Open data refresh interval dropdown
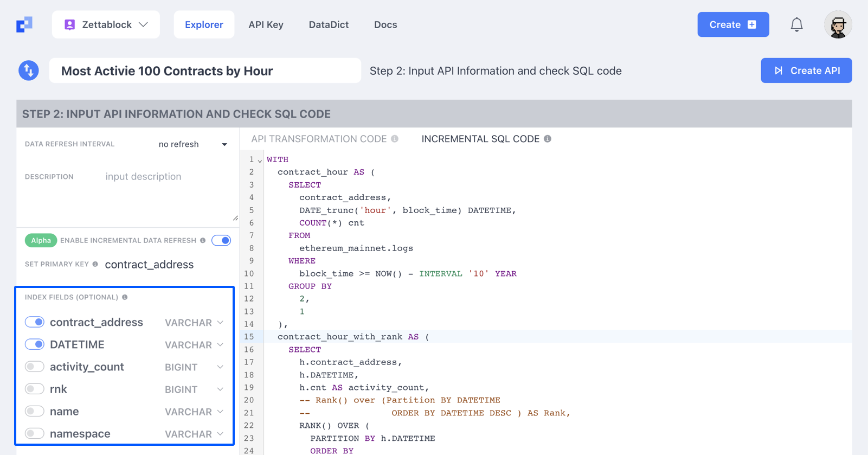The height and width of the screenshot is (455, 868). pyautogui.click(x=192, y=144)
